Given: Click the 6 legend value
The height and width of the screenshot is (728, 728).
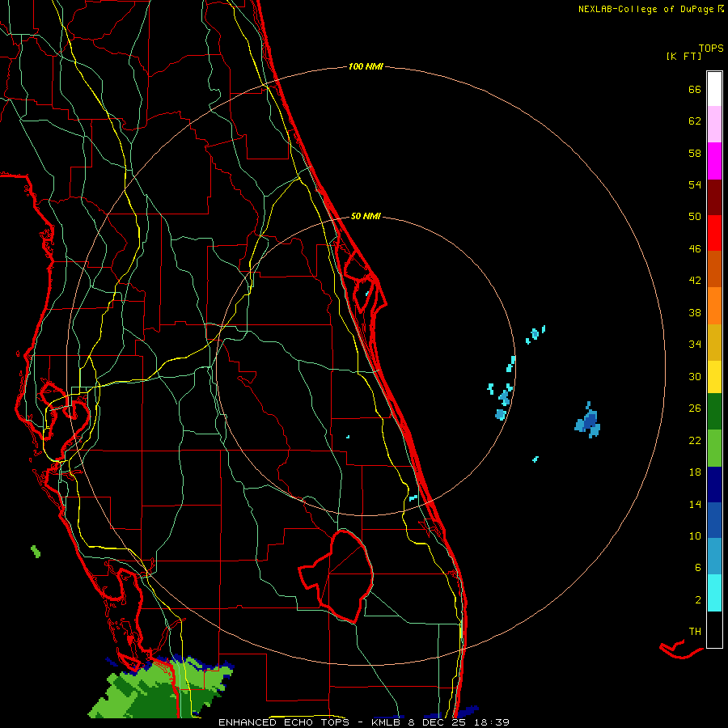Looking at the screenshot, I should [x=698, y=568].
